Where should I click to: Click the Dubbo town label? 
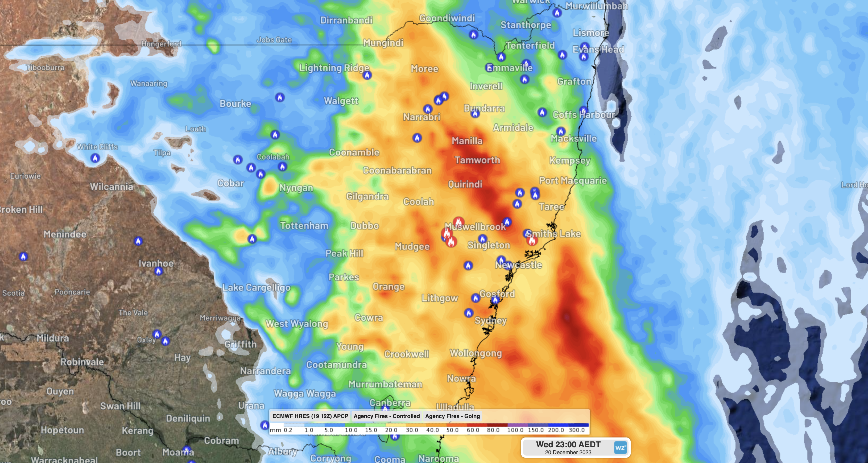click(x=365, y=226)
